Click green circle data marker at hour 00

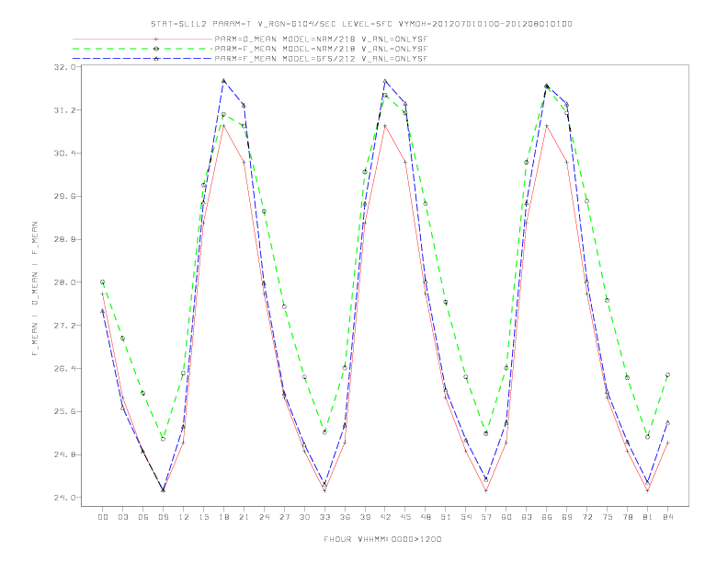(102, 282)
